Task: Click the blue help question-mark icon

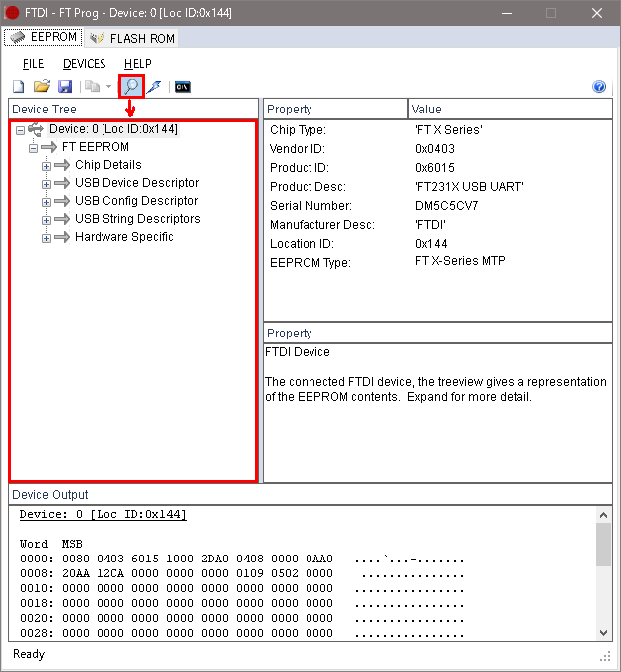Action: click(599, 87)
